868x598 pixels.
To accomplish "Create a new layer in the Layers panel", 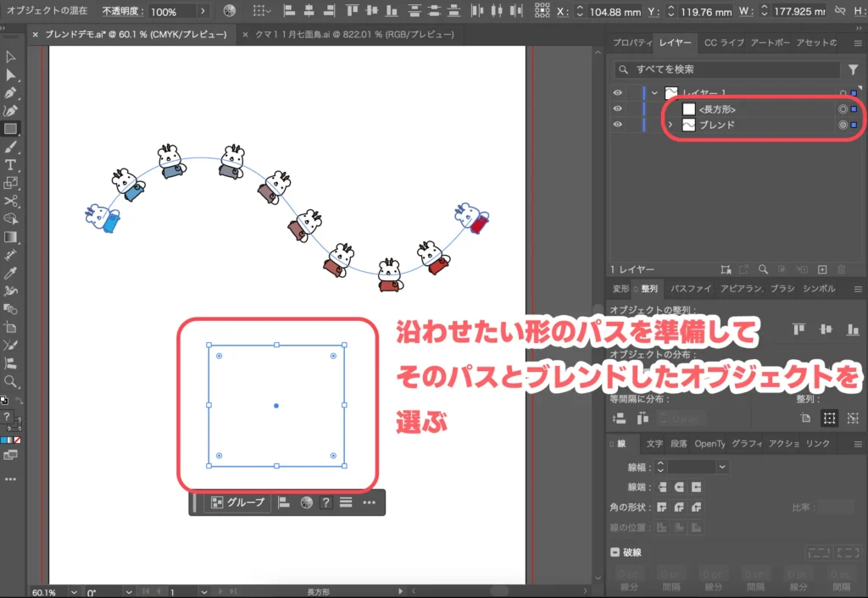I will 821,269.
